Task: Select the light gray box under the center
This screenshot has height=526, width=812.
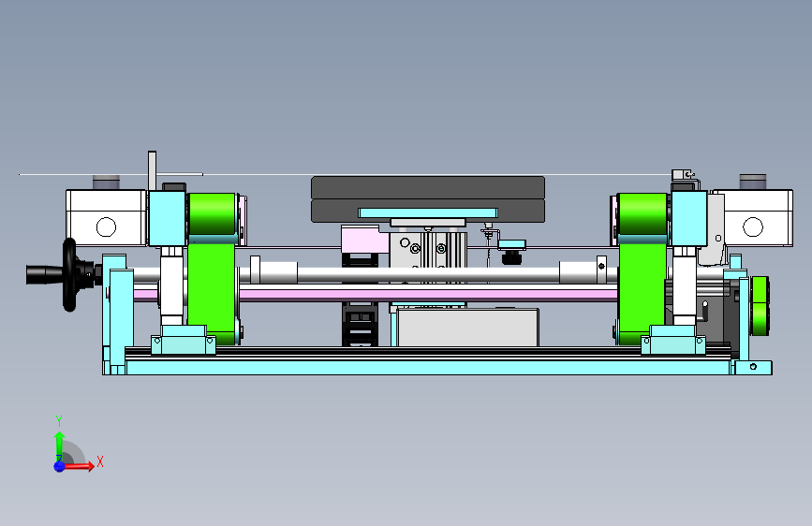Action: (x=467, y=328)
